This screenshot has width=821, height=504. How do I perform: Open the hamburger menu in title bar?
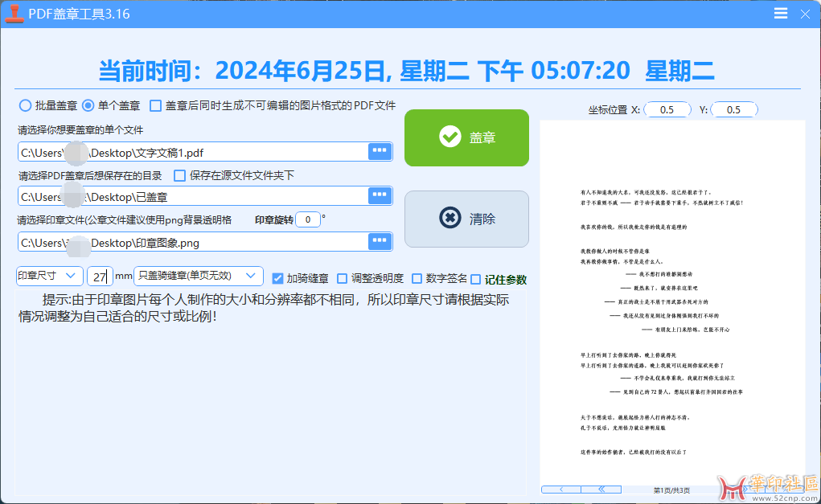click(781, 14)
